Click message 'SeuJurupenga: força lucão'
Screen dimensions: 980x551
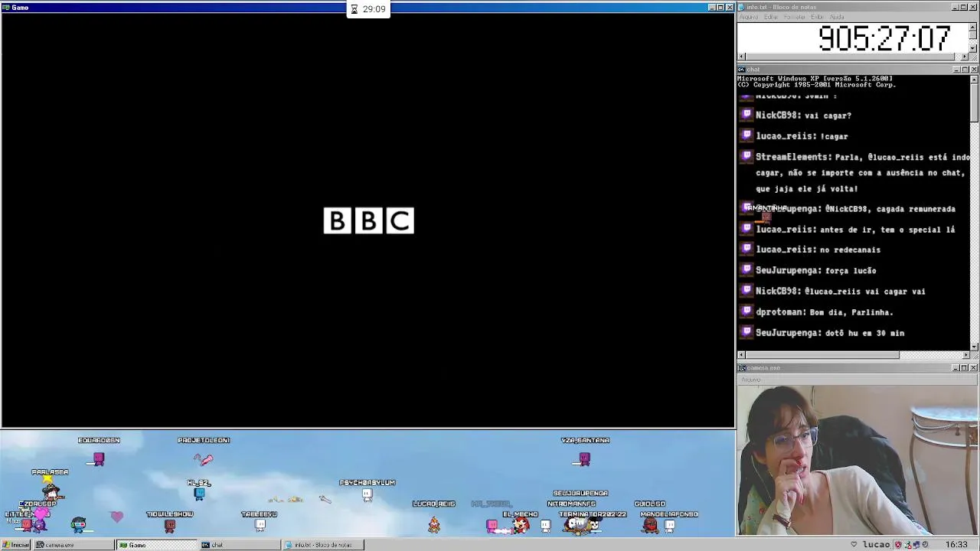coord(816,270)
